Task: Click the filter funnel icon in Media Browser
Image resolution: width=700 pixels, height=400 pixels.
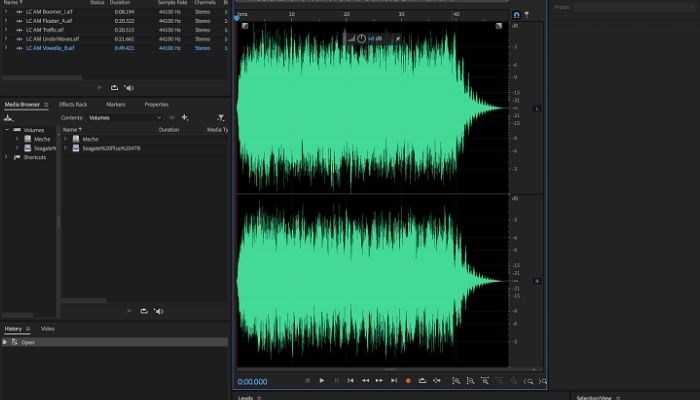Action: tap(220, 118)
